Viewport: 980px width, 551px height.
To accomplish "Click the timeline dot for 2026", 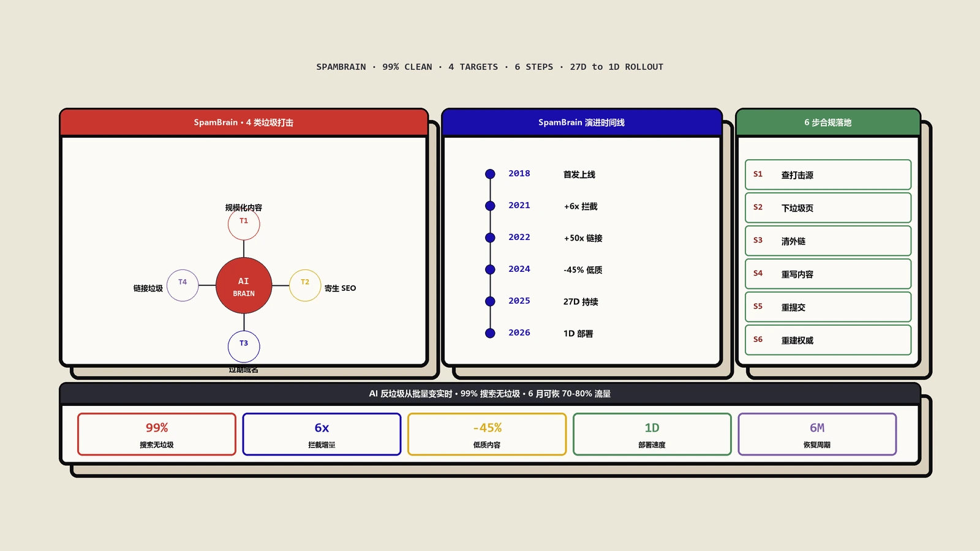I will [x=490, y=333].
